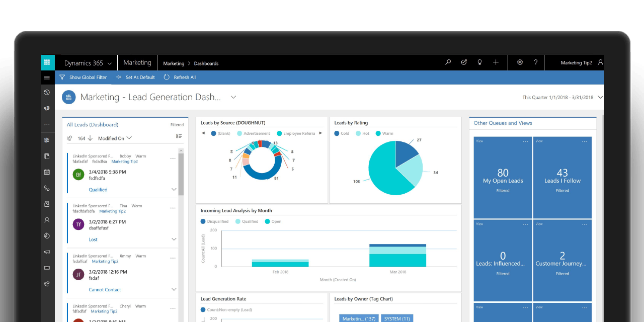Toggle Disqualified legend series

click(x=214, y=221)
